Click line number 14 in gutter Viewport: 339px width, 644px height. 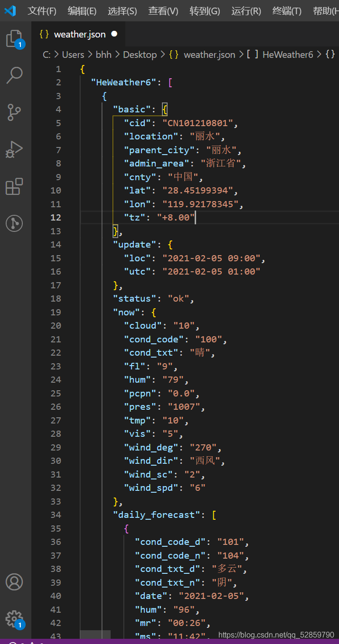(x=56, y=245)
